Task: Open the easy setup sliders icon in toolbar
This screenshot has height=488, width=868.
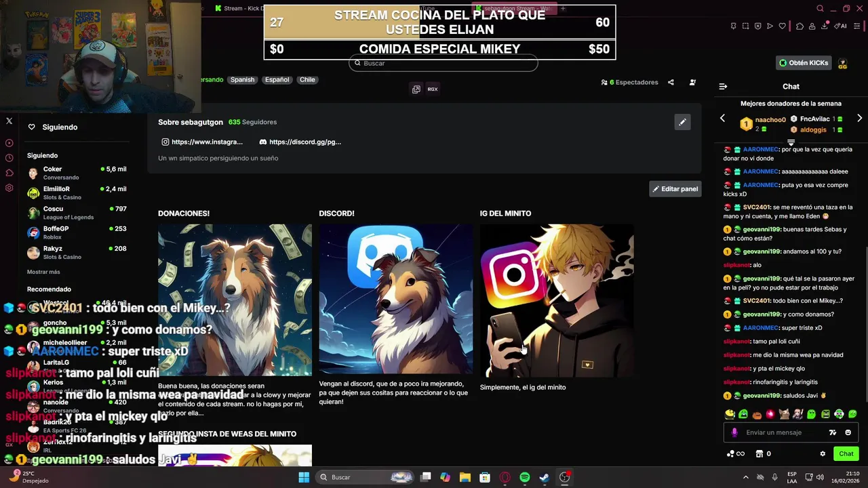Action: click(x=856, y=26)
